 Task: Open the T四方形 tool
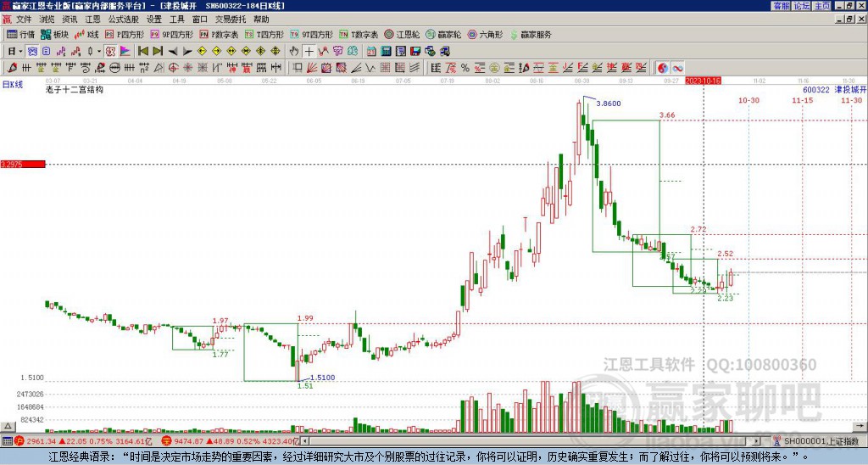pos(264,34)
